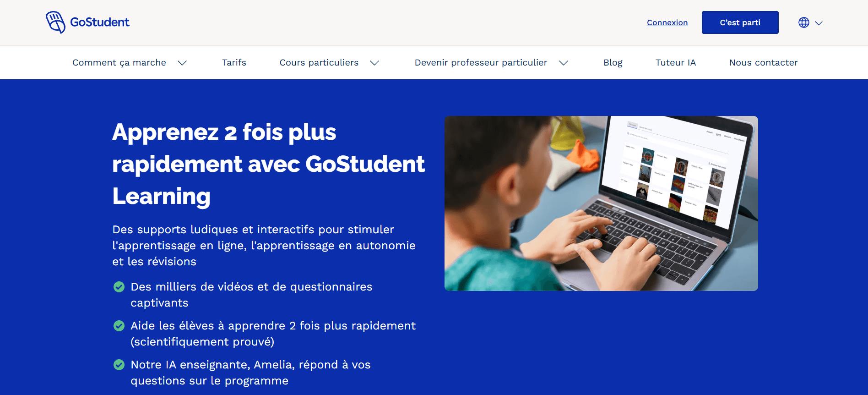Click the 'C'est parti' button
Image resolution: width=868 pixels, height=395 pixels.
tap(740, 22)
